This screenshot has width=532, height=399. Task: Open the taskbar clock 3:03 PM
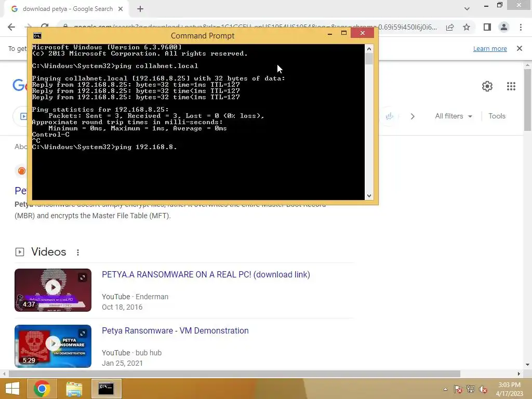509,389
